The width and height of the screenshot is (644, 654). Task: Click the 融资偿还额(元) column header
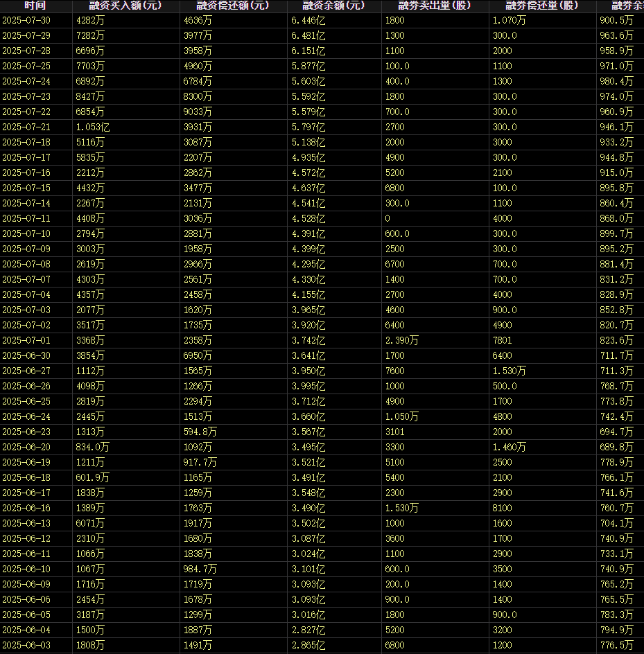click(x=234, y=6)
